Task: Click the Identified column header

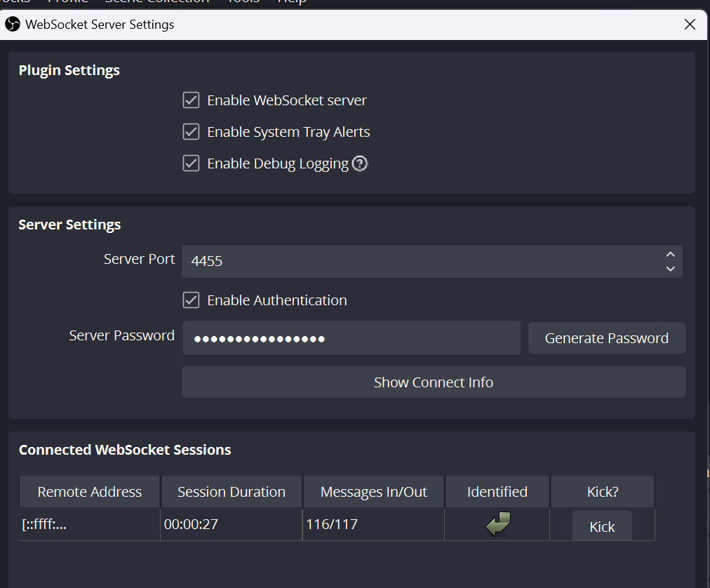Action: pos(497,491)
